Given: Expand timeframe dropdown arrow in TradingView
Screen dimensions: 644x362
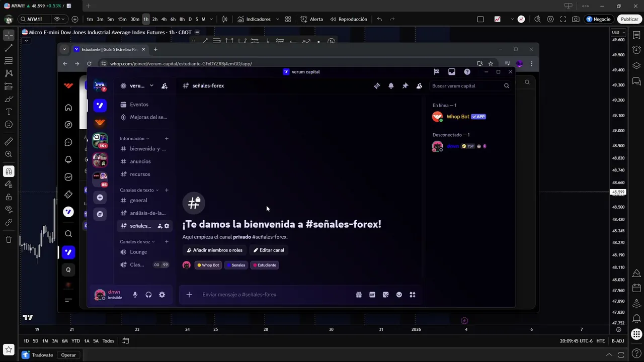Looking at the screenshot, I should click(x=211, y=19).
